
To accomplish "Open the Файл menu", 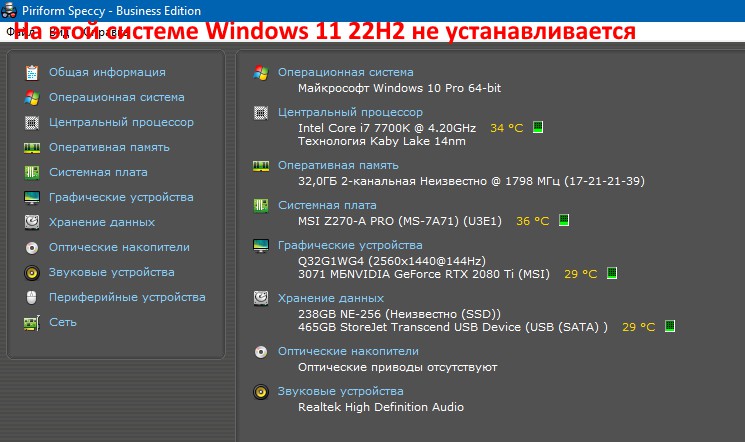I will tap(19, 32).
